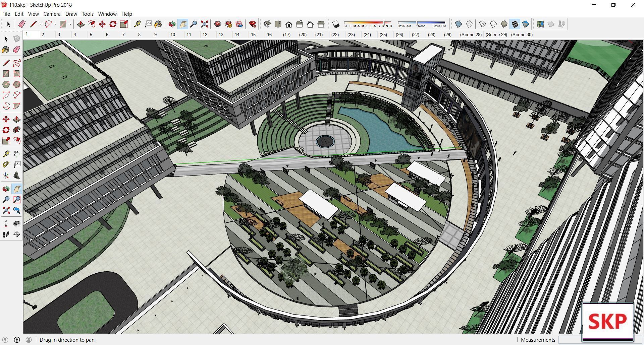Select the Text label tool in top toolbar

(148, 24)
